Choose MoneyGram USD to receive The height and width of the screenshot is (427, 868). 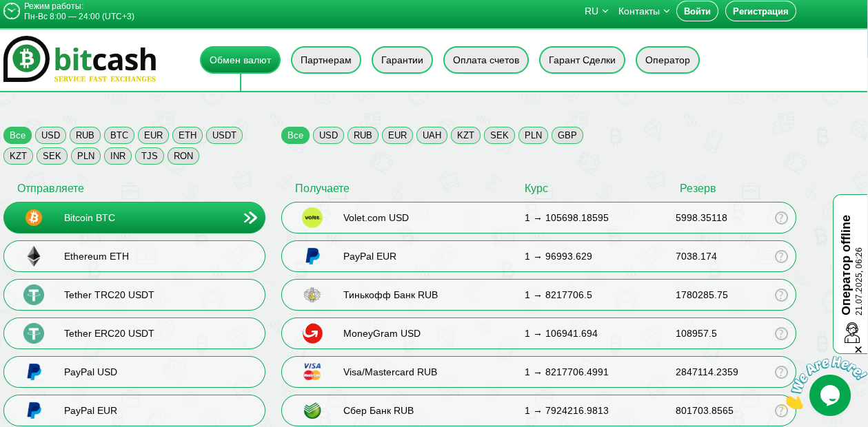tap(538, 333)
